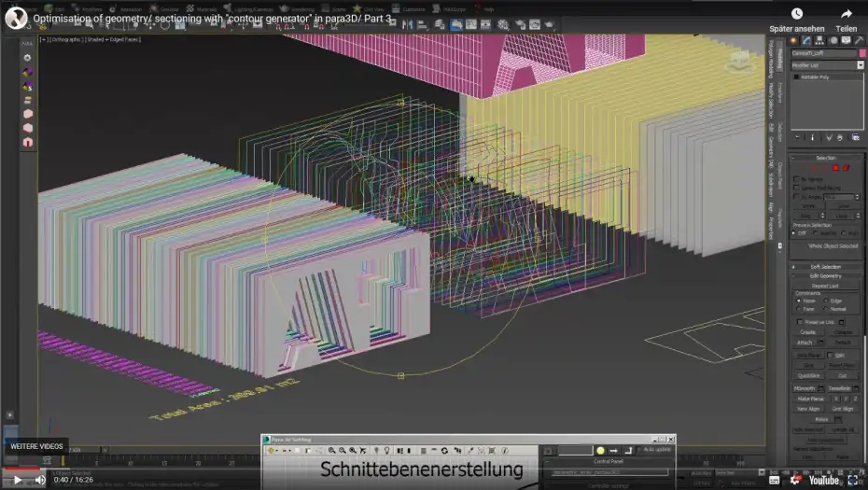Click the yellow circle button in Para 3d
Screen dimensions: 868x490
[600, 451]
